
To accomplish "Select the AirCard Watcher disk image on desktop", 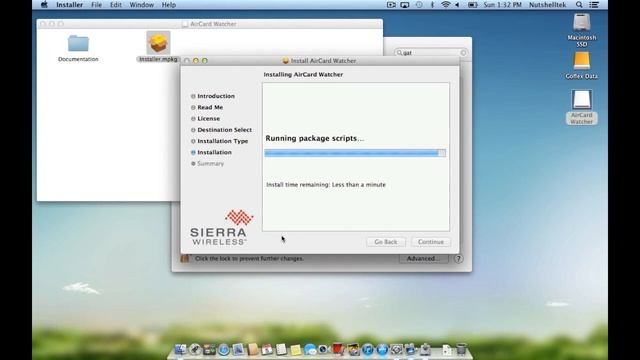I will click(582, 100).
